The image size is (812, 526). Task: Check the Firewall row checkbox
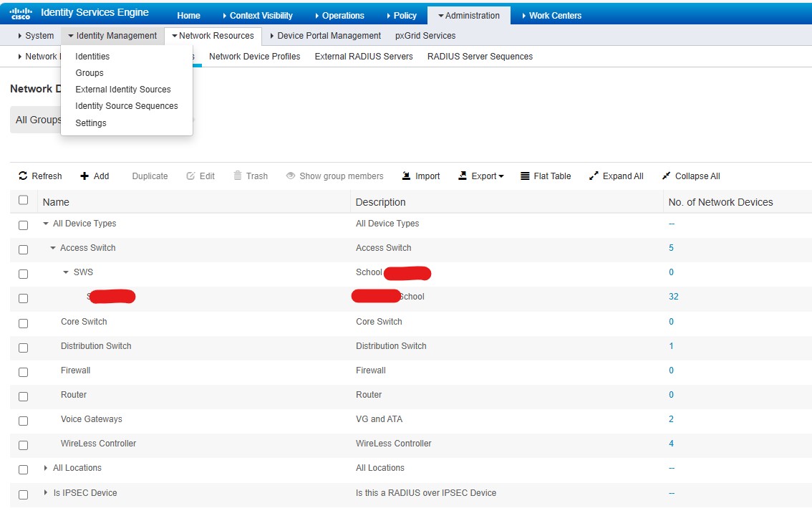[24, 372]
